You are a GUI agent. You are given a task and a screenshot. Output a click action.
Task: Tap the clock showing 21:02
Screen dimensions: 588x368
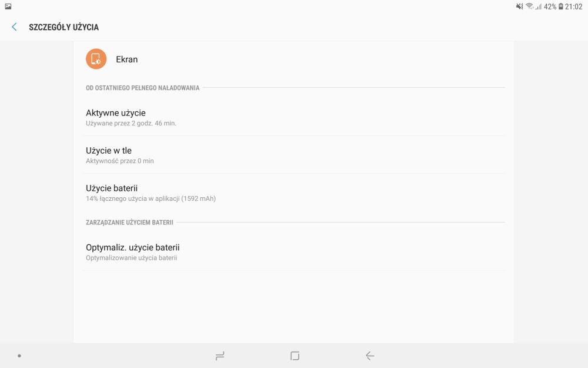pyautogui.click(x=574, y=6)
